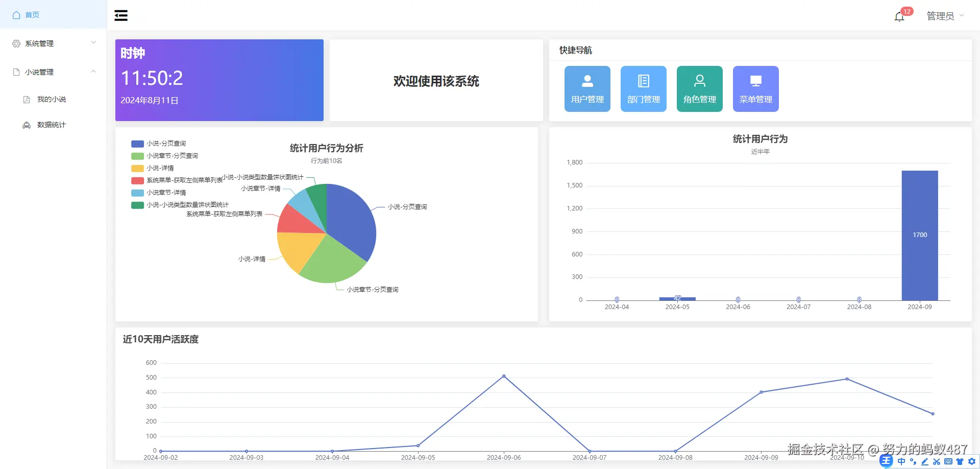Toggle the 小说-分页查询 blue legend swatch
Screen dimensions: 980x469
pyautogui.click(x=137, y=144)
